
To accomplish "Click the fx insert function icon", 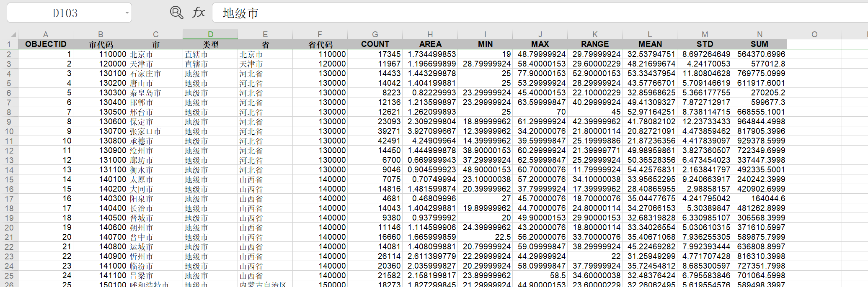I will click(x=199, y=13).
